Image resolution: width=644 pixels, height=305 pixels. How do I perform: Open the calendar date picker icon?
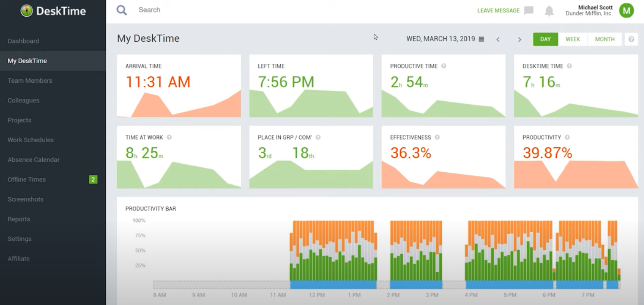tap(481, 38)
